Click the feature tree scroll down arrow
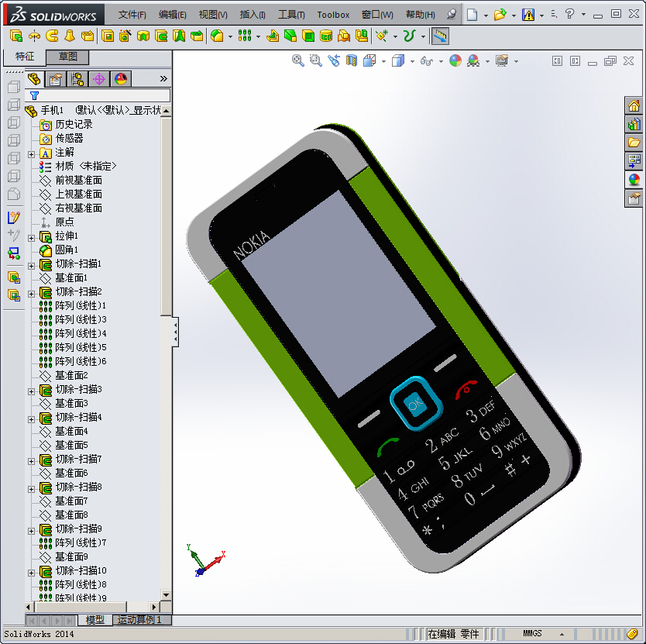Image resolution: width=646 pixels, height=644 pixels. [166, 595]
